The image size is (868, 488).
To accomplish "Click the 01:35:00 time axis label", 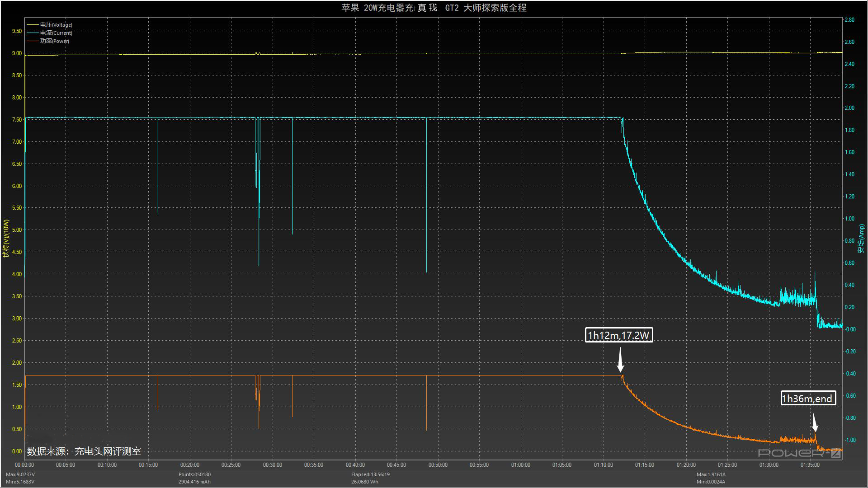I will [x=810, y=465].
